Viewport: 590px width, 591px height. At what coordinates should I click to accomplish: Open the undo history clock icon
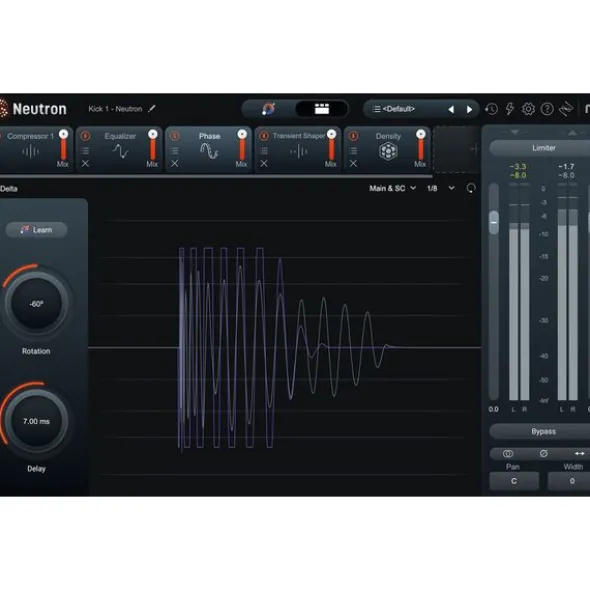click(491, 109)
